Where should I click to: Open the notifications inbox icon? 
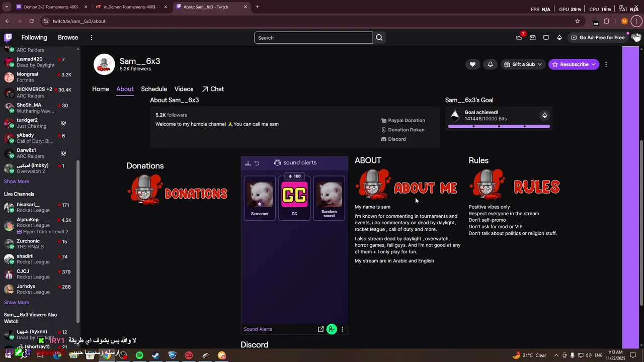[x=532, y=38]
